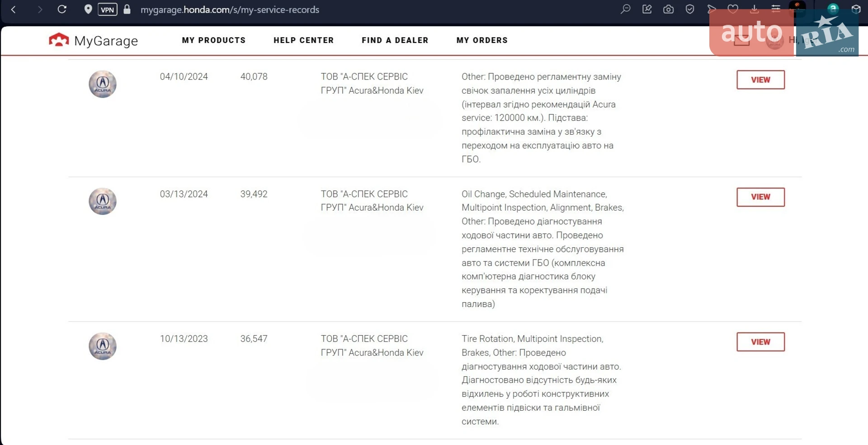Screen dimensions: 868x445
Task: Open the shield ad blocker icon
Action: pyautogui.click(x=690, y=9)
